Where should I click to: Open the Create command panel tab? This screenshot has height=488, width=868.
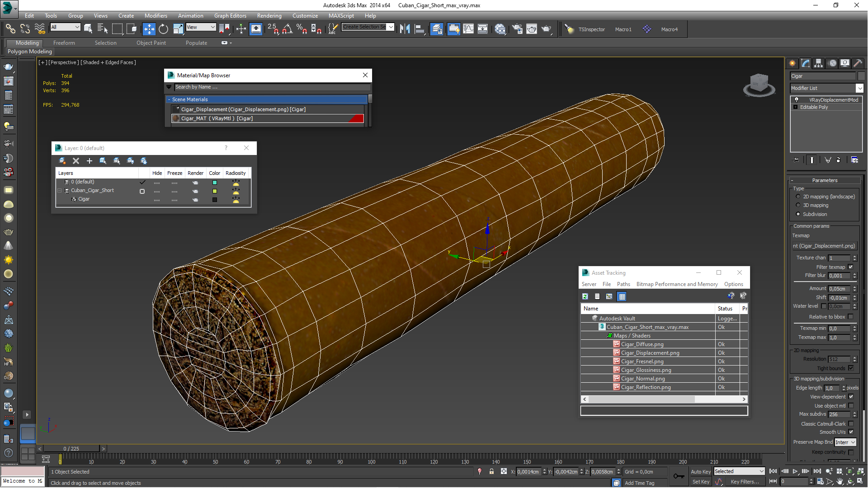793,63
